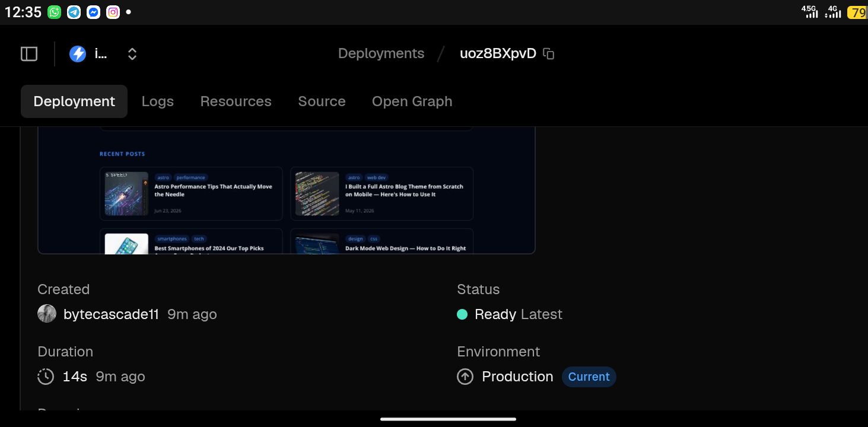Switch to Open Graph tab
This screenshot has height=427, width=868.
(412, 101)
